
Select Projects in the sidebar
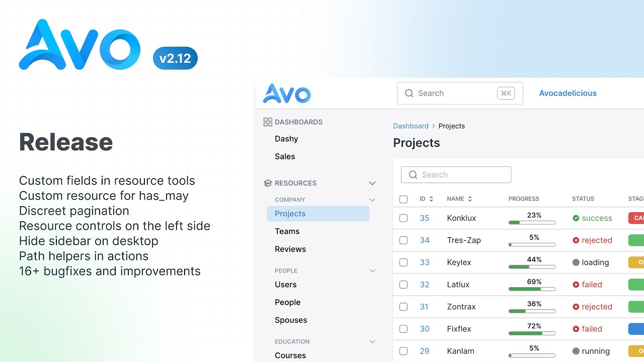pos(318,214)
